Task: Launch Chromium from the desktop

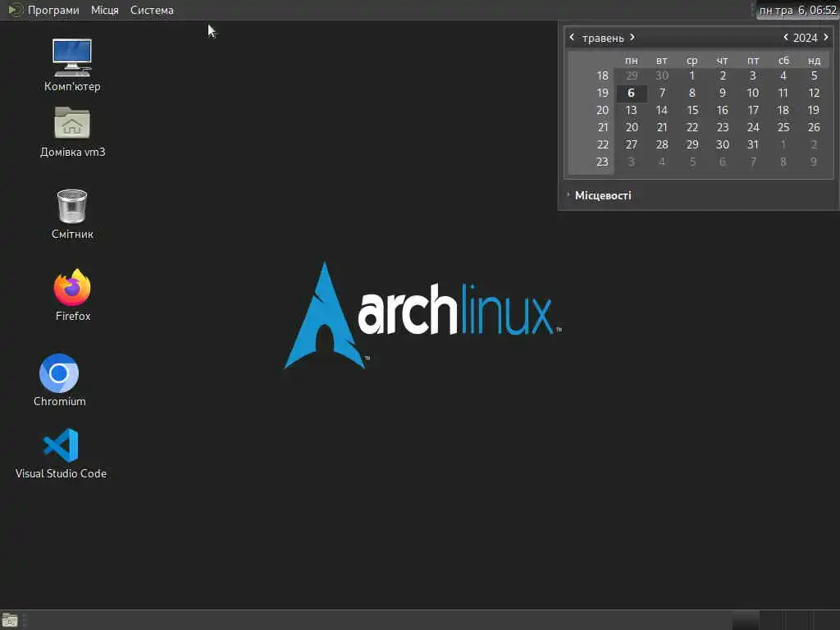Action: 59,380
